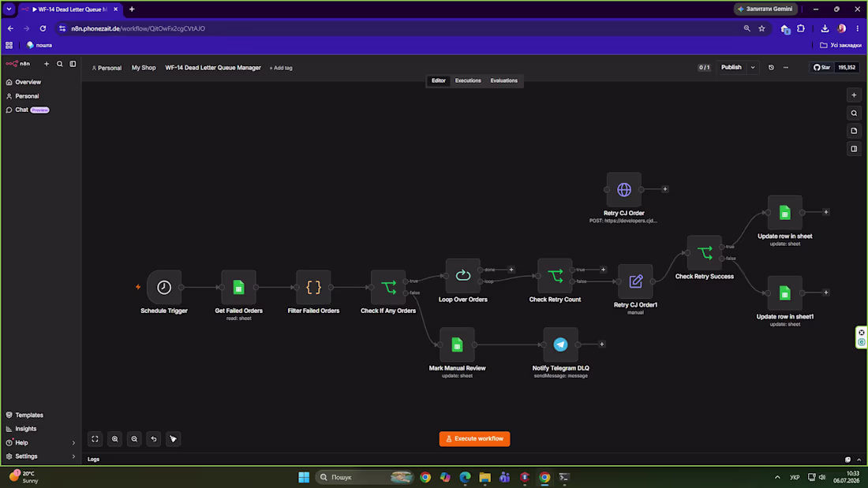The width and height of the screenshot is (868, 488).
Task: Add node on Loop Over Orders done output
Action: (x=511, y=270)
